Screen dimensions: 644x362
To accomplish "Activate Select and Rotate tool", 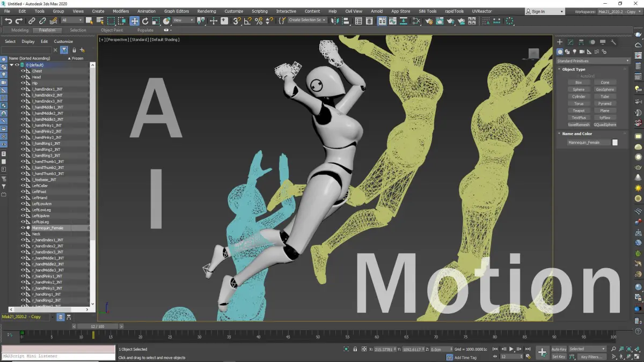I will [145, 20].
